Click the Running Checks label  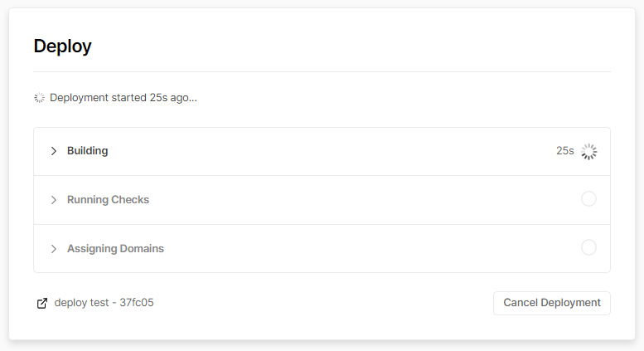click(108, 200)
